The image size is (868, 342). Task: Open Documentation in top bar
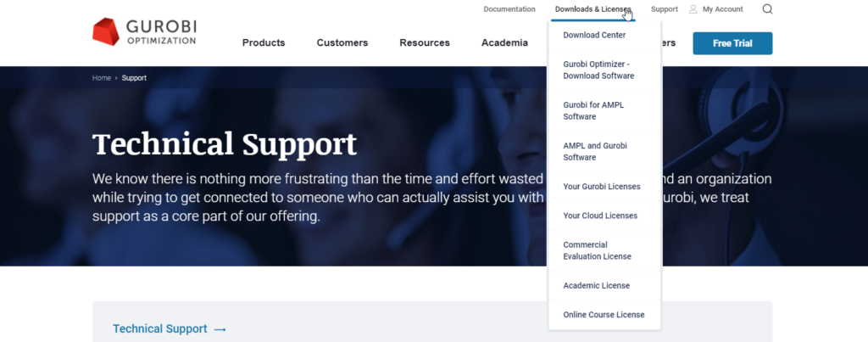[x=509, y=8]
